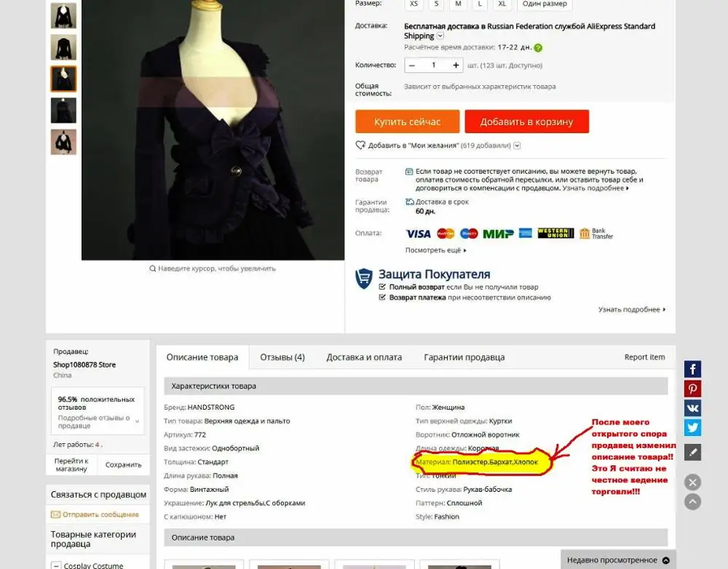Open the pencil feedback icon
Screen dimensions: 728x569
(x=692, y=453)
